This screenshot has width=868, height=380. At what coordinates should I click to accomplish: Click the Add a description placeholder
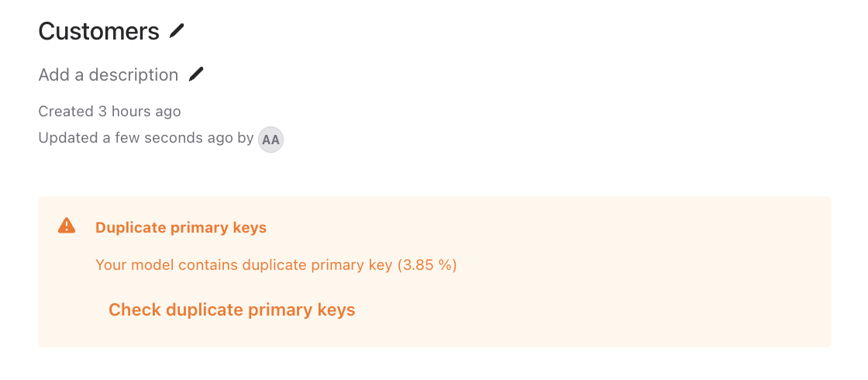coord(108,75)
